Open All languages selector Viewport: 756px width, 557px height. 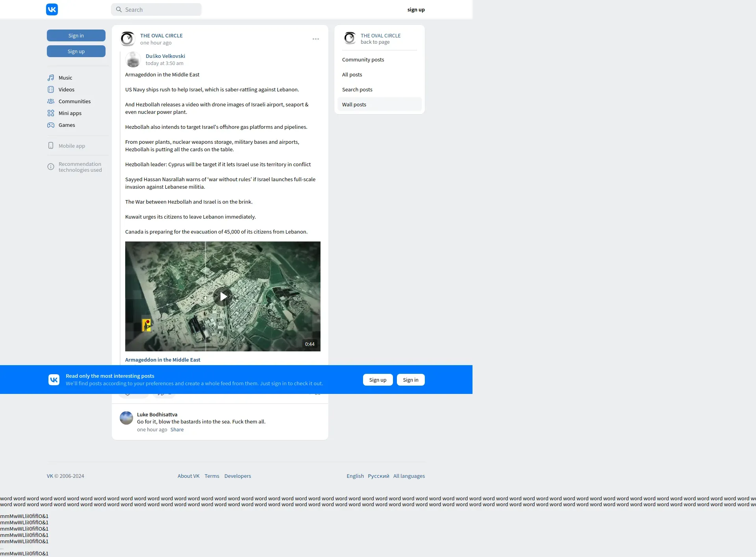[x=409, y=476]
